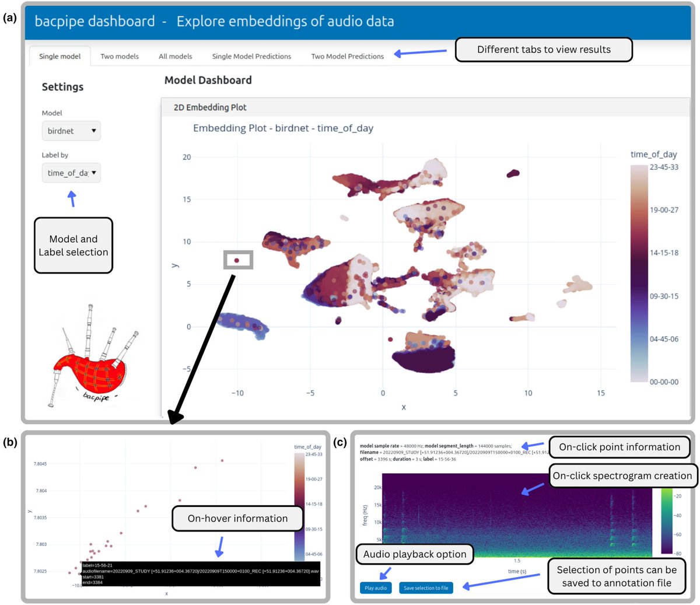Click the 'time (s)' axis label
This screenshot has width=700, height=605.
click(x=517, y=571)
